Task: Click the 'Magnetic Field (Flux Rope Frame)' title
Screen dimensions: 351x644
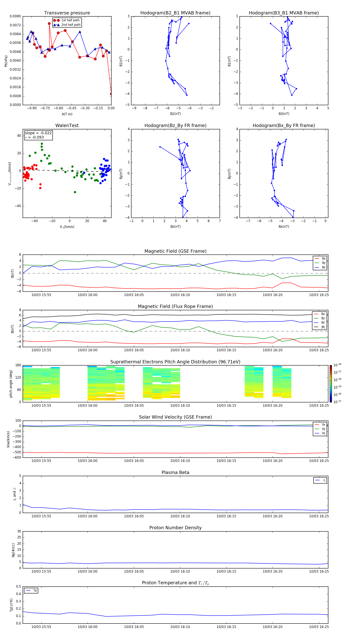Action: point(175,307)
